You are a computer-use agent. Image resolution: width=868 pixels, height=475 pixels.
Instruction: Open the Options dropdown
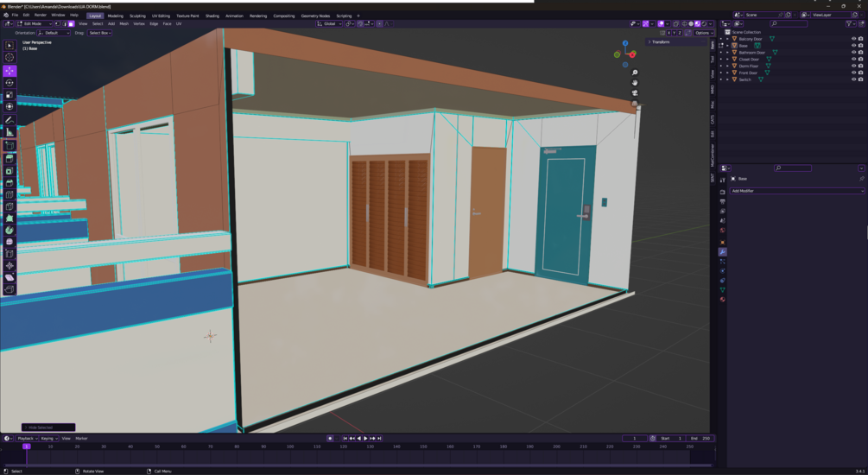point(703,33)
